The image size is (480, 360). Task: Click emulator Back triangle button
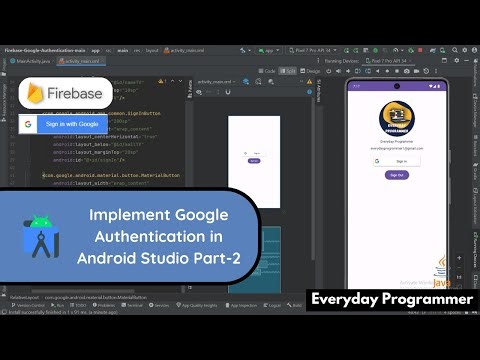pos(377,71)
